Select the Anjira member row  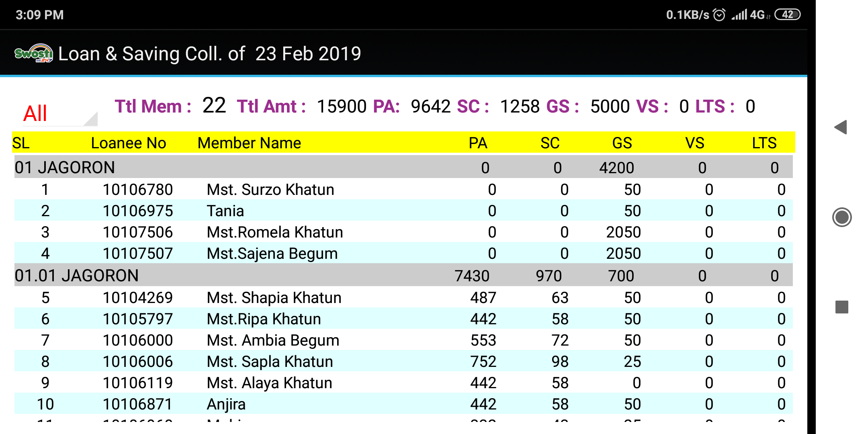[403, 404]
